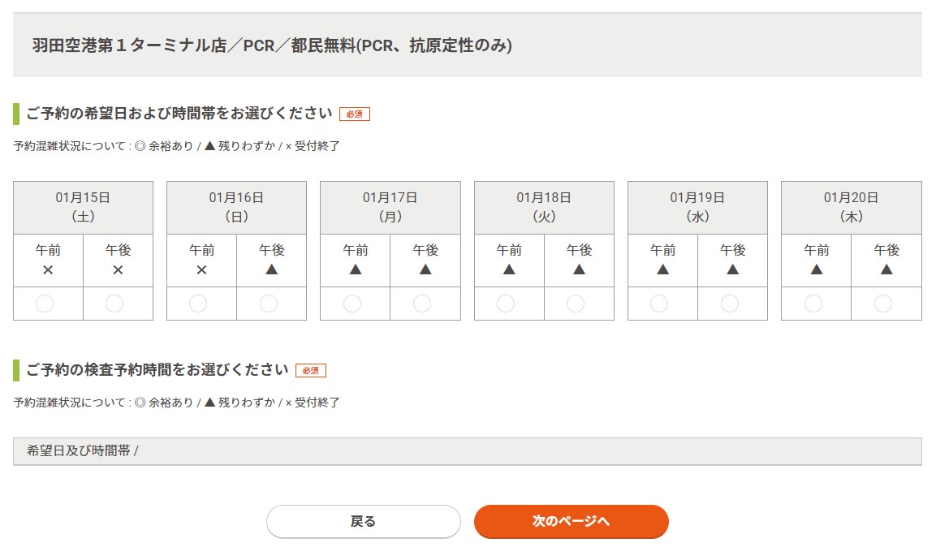The width and height of the screenshot is (936, 560).
Task: Pick the 01月20日 午後 radio button
Action: 883,304
